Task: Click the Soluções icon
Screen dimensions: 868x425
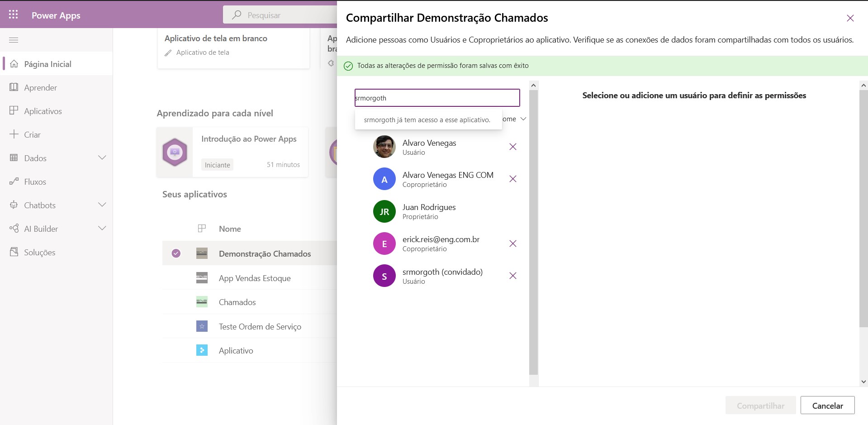Action: (14, 252)
